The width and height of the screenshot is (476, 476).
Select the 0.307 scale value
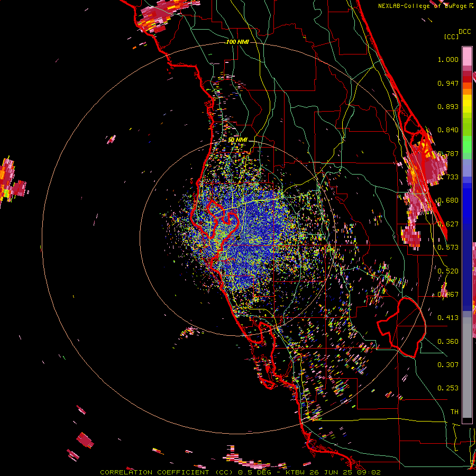(448, 364)
